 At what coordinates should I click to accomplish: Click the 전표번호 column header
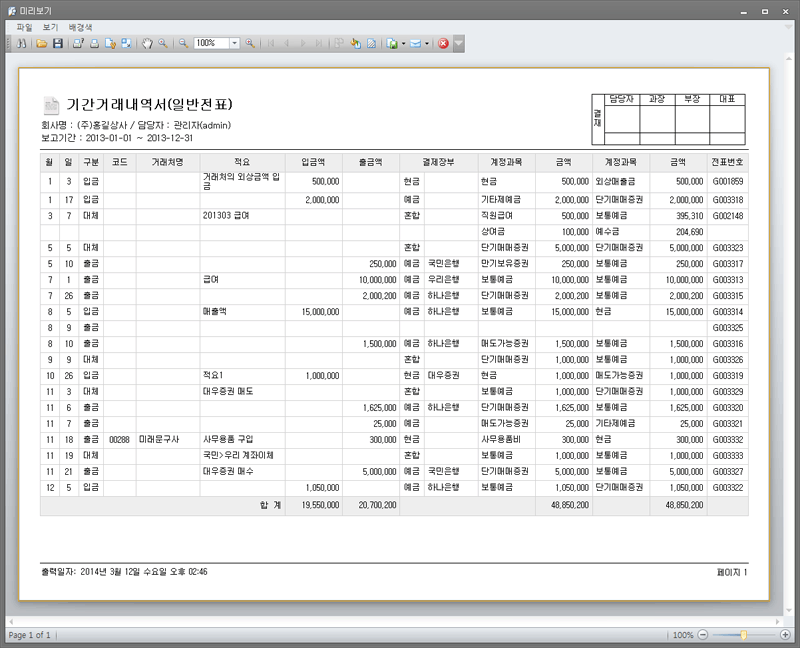click(x=728, y=162)
